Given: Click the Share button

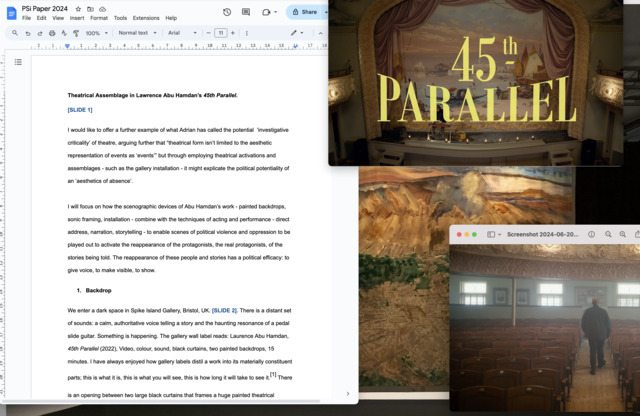Looking at the screenshot, I should pyautogui.click(x=304, y=12).
